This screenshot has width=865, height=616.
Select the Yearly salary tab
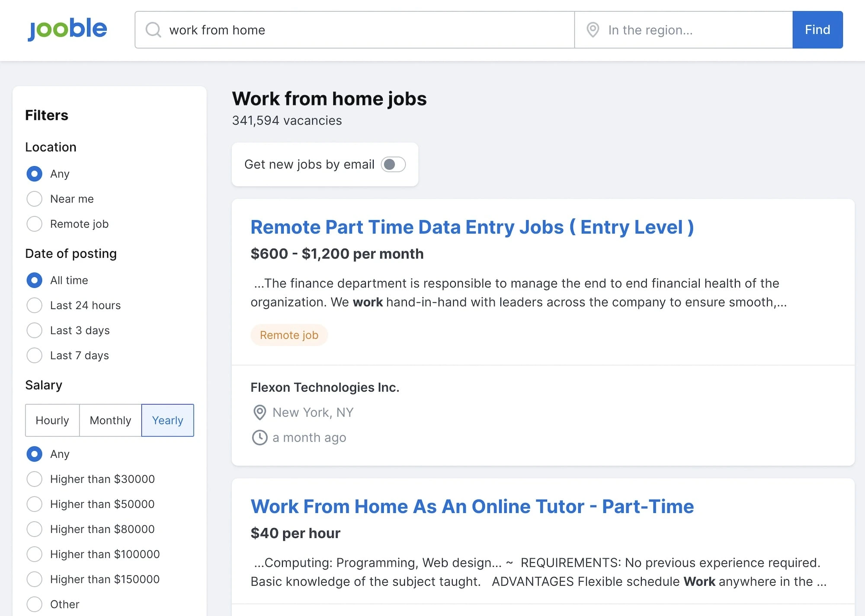coord(167,420)
